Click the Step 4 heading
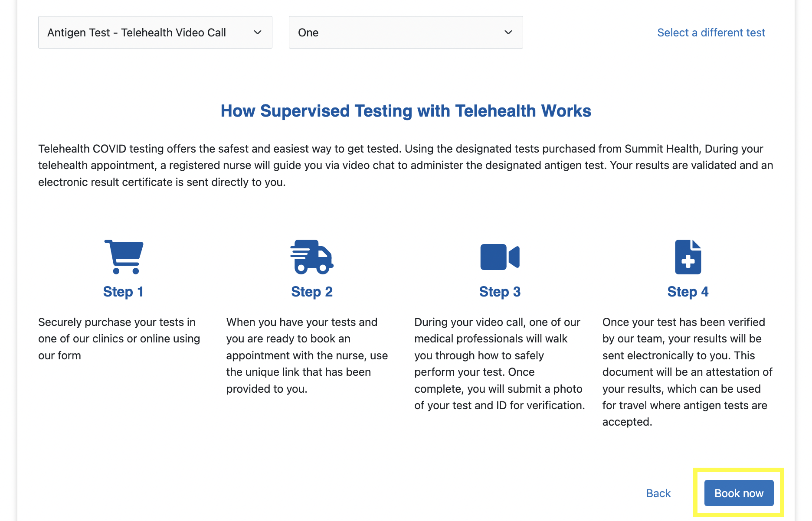Screen dimensions: 812x521 [688, 292]
